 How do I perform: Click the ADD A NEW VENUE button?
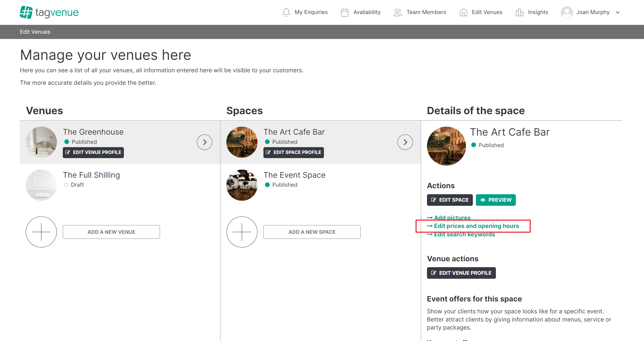(x=111, y=232)
